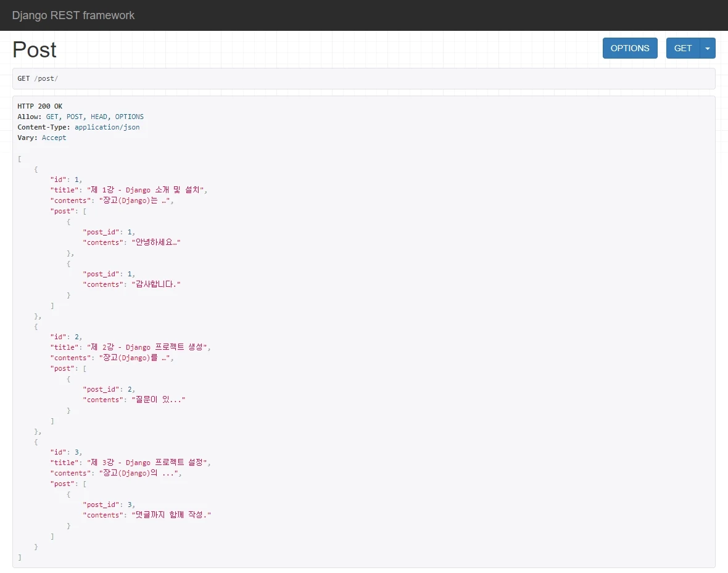The height and width of the screenshot is (573, 728).
Task: Expand the GET format dropdown caret
Action: click(708, 48)
